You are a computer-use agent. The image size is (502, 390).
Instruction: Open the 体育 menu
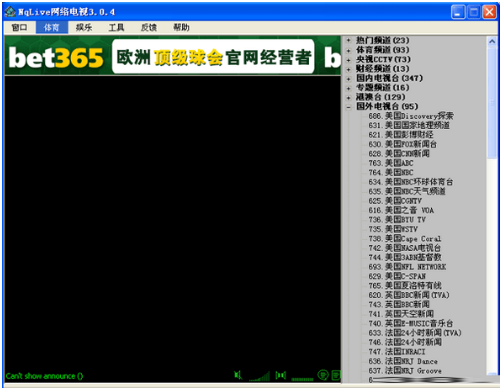(x=52, y=27)
